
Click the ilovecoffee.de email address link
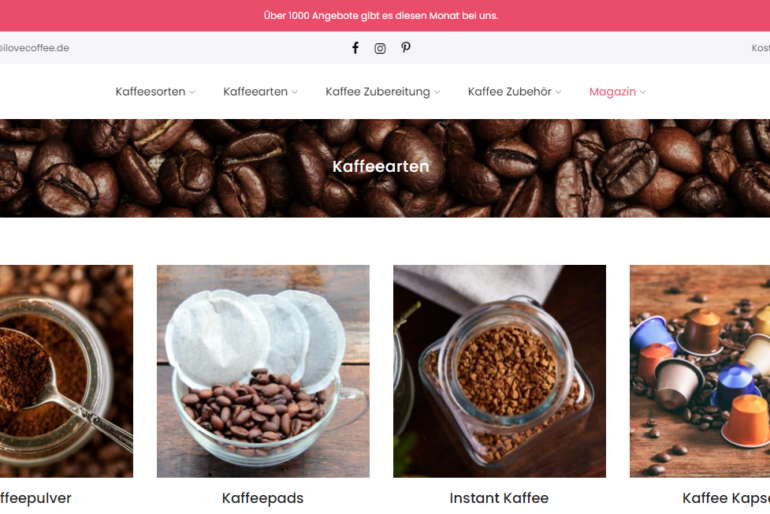tap(34, 48)
